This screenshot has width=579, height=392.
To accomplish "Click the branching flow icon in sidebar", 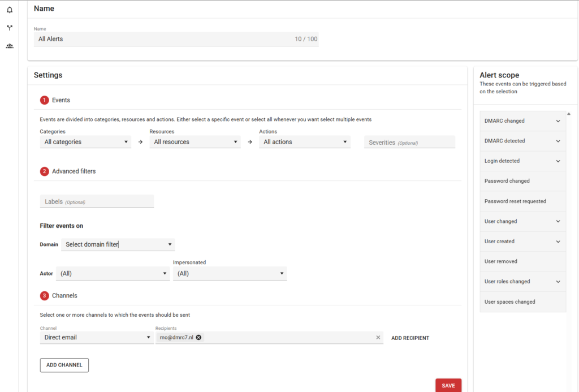I will tap(10, 28).
